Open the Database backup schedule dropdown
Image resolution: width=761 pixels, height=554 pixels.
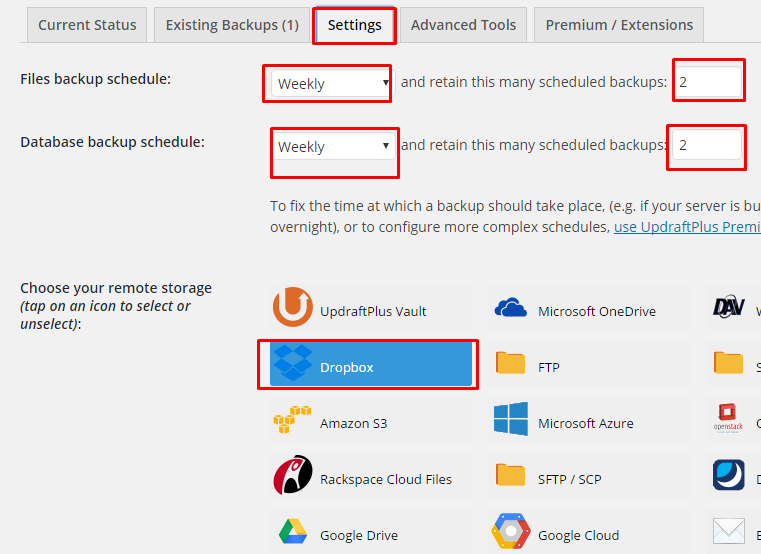point(332,147)
